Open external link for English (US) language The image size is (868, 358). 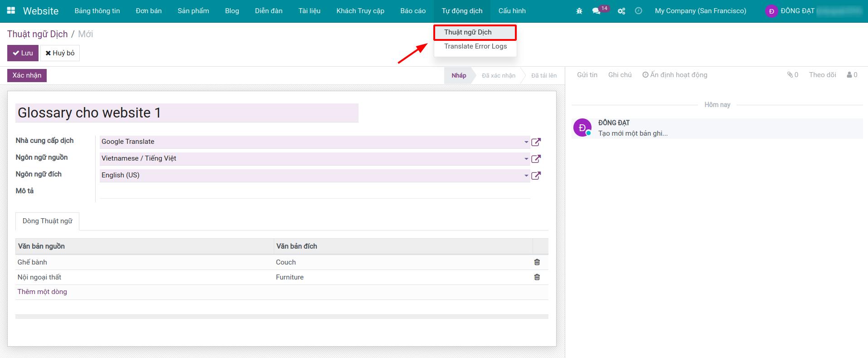[536, 176]
